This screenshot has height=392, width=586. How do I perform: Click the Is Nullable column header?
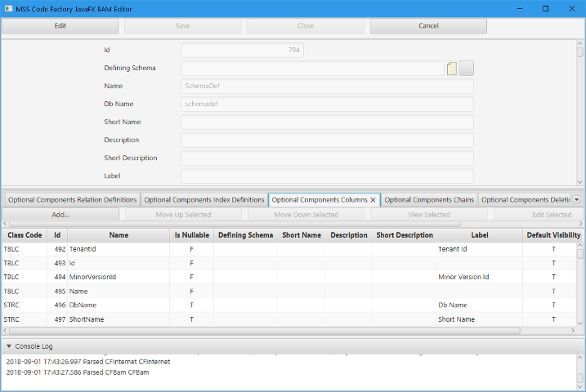[x=191, y=235]
